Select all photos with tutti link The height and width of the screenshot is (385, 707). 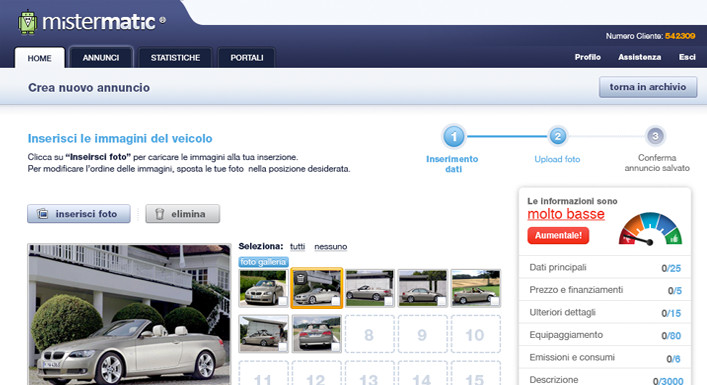point(297,247)
